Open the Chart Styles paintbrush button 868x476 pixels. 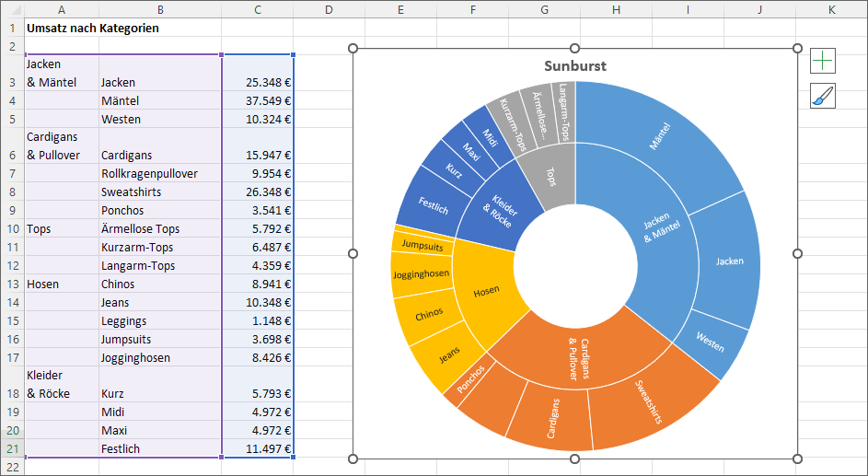[x=822, y=96]
